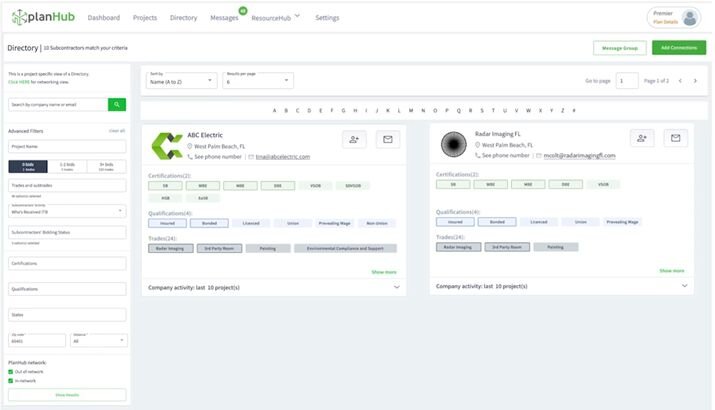Filter directory by letter Z

click(562, 110)
